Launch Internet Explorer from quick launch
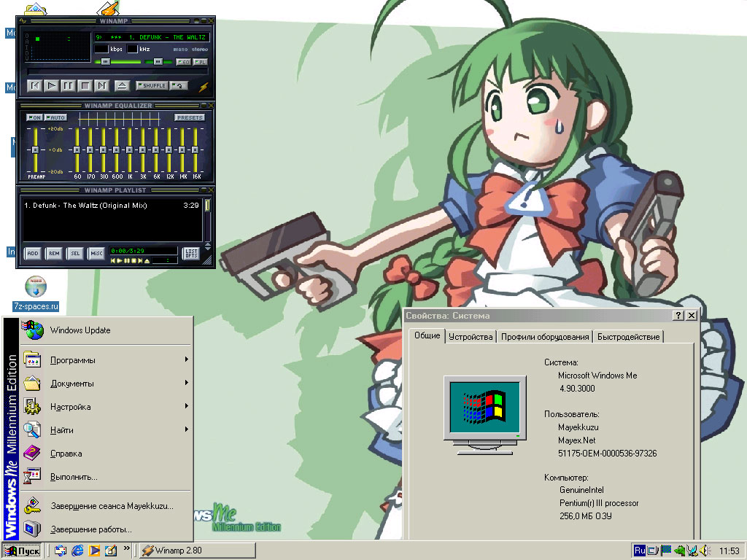The image size is (747, 560). (x=77, y=551)
